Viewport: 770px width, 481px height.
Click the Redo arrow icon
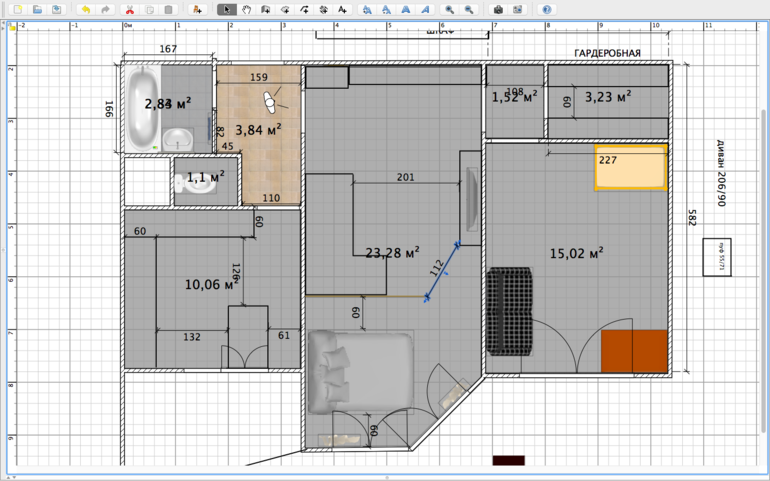105,9
